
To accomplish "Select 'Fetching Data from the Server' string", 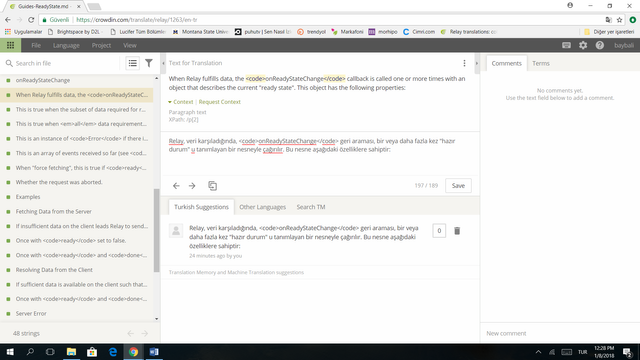I will point(77,211).
